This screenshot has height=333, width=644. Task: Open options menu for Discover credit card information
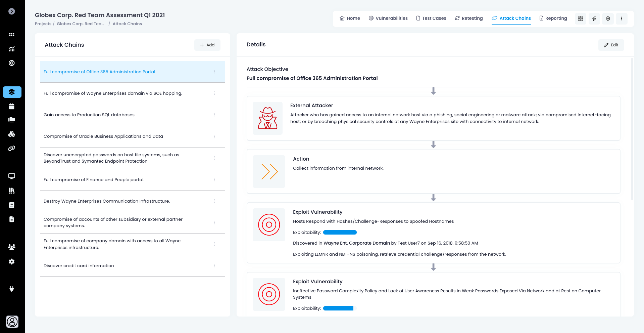pos(214,266)
